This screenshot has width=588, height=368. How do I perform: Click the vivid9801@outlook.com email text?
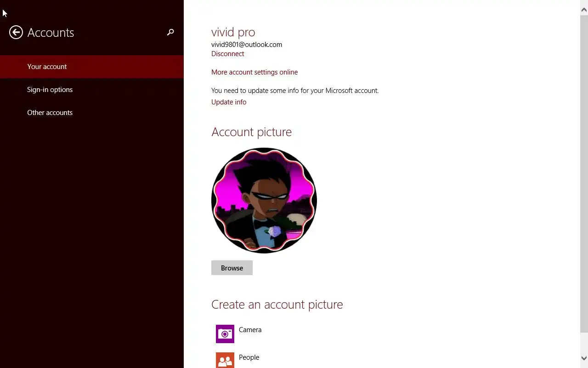(247, 45)
